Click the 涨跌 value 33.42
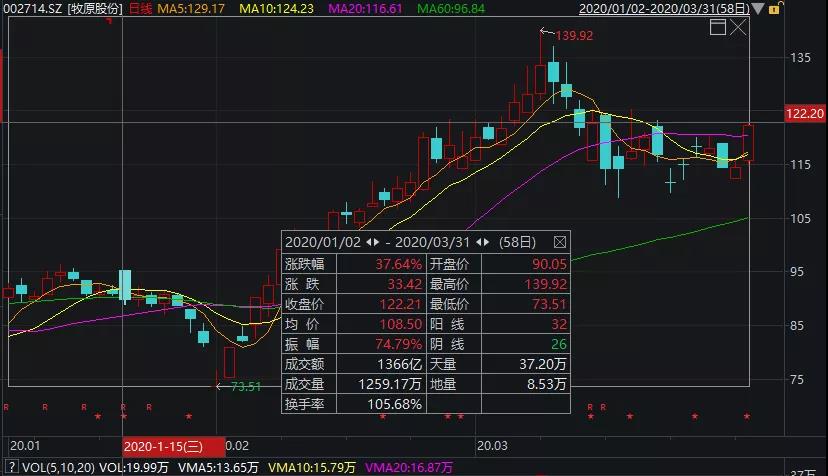This screenshot has width=828, height=476. 404,284
